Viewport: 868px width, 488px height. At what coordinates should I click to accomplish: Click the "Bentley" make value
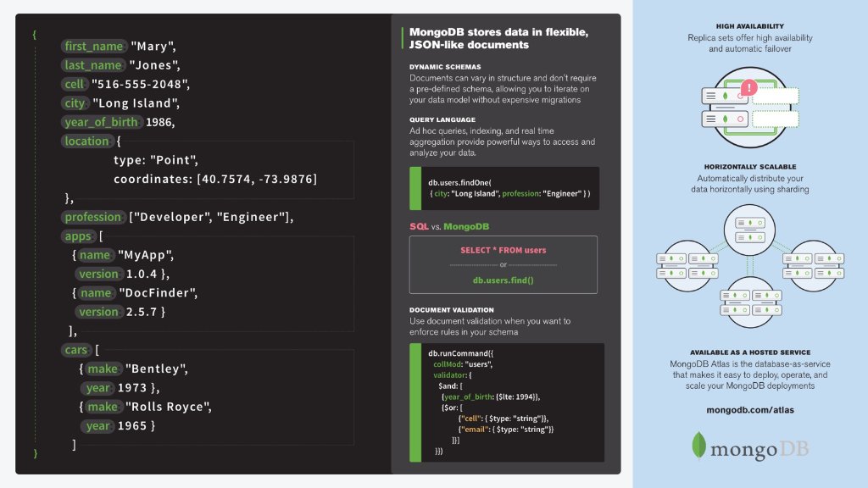(157, 369)
